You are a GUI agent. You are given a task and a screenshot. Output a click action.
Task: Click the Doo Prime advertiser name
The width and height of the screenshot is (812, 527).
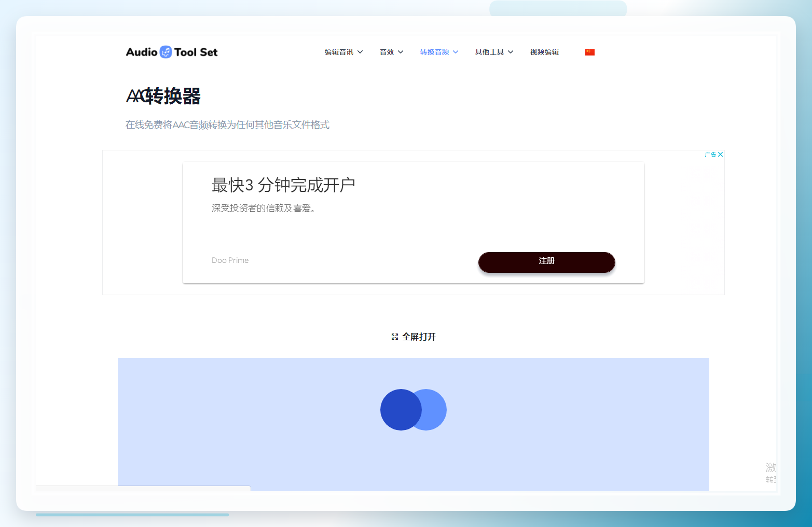230,260
